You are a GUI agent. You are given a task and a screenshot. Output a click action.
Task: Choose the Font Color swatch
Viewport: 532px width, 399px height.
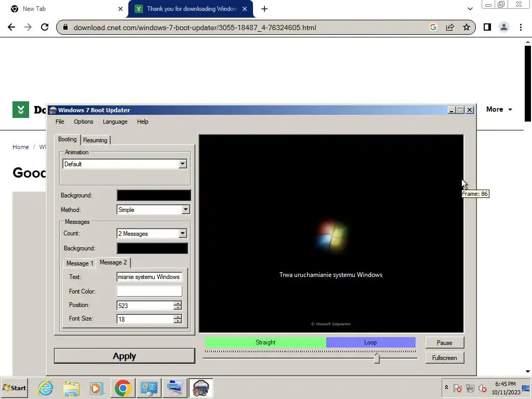[149, 291]
